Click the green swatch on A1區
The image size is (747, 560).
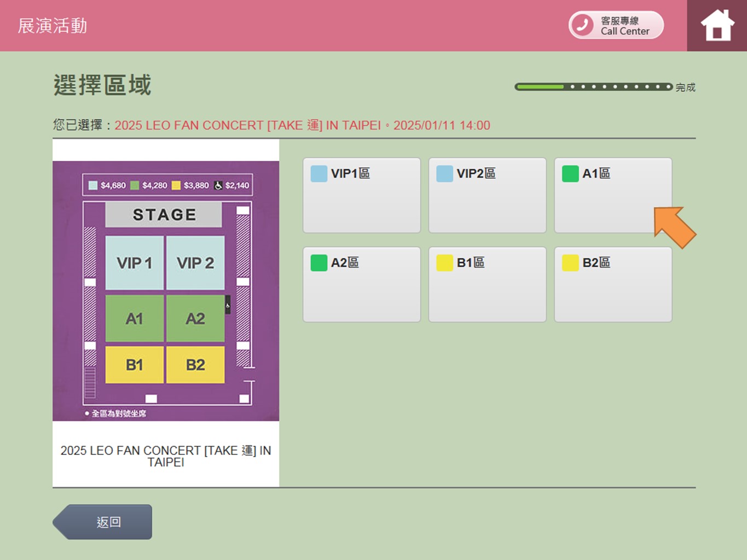(570, 174)
